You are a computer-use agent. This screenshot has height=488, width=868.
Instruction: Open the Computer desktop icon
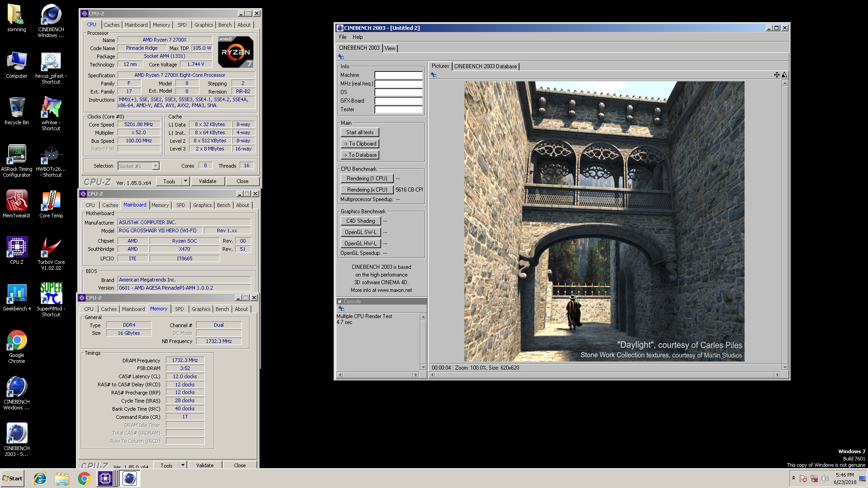coord(17,65)
